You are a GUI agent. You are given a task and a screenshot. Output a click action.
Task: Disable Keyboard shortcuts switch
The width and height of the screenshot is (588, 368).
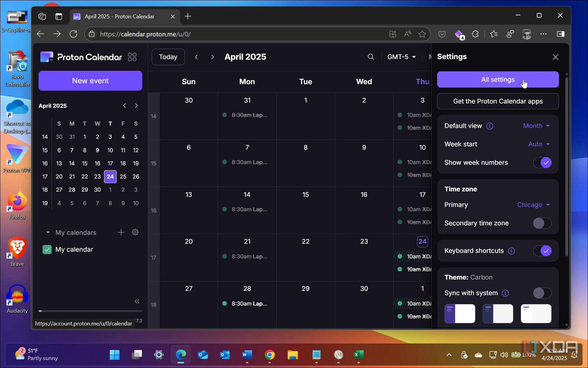pyautogui.click(x=542, y=251)
